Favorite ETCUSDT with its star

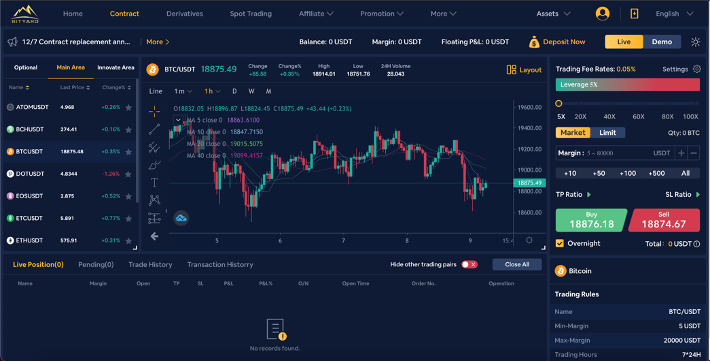pos(129,218)
